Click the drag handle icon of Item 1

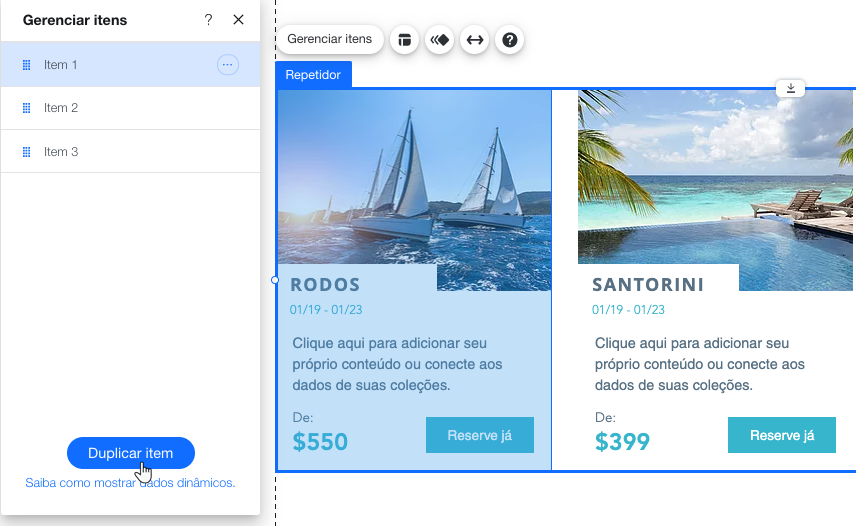[x=26, y=65]
